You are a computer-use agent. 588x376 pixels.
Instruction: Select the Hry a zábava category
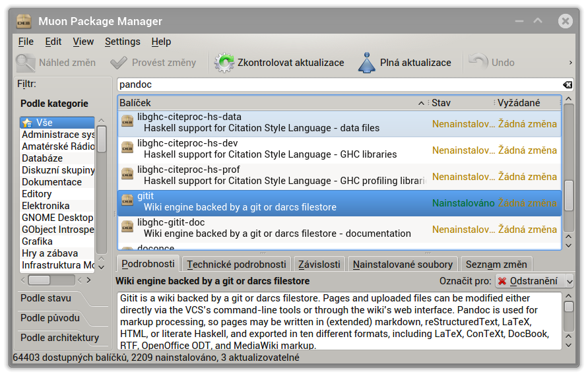[x=57, y=253]
